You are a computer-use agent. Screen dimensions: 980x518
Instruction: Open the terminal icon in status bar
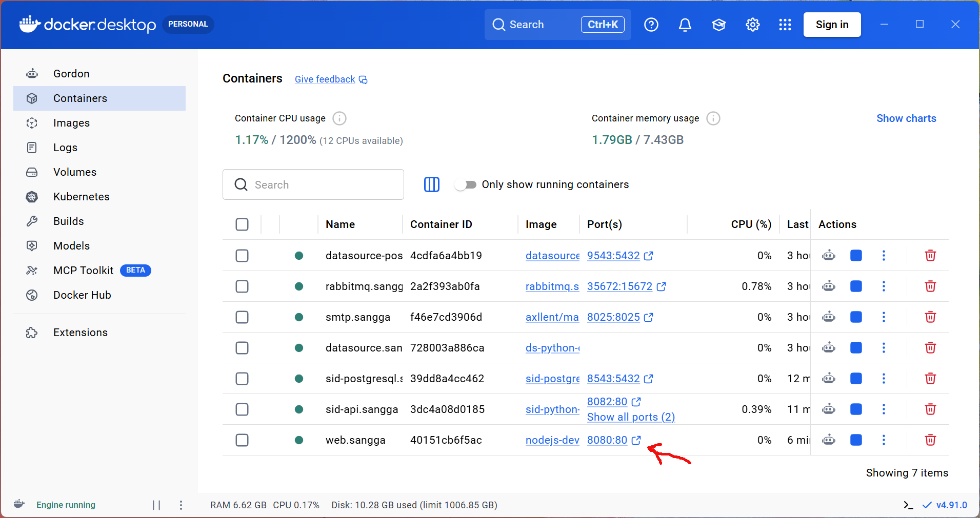pos(908,505)
